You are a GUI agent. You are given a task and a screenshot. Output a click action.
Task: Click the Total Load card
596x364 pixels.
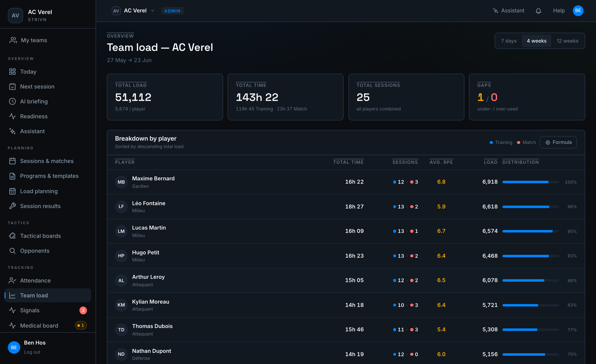(x=165, y=97)
